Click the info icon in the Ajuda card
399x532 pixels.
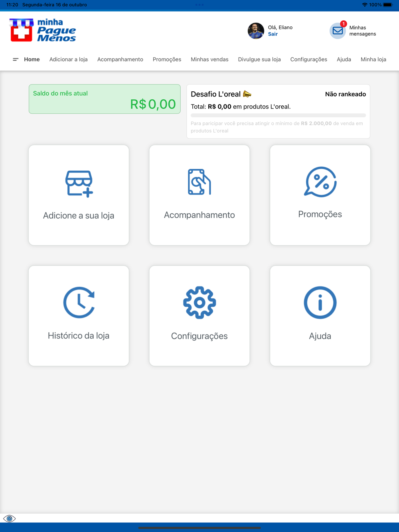320,302
